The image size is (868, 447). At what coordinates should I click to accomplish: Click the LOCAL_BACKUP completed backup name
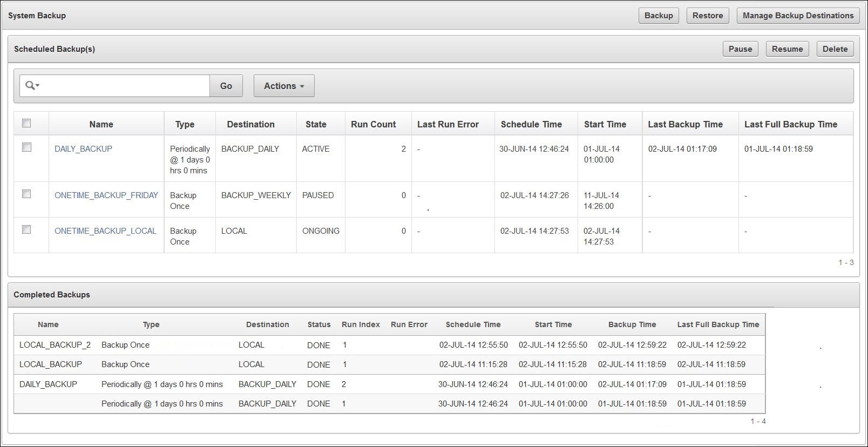51,364
